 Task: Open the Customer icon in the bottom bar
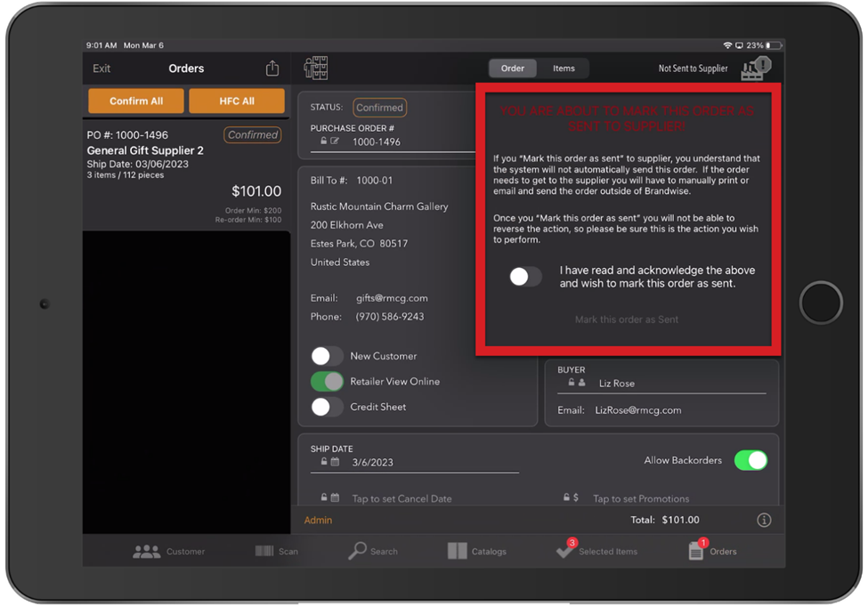tap(146, 551)
